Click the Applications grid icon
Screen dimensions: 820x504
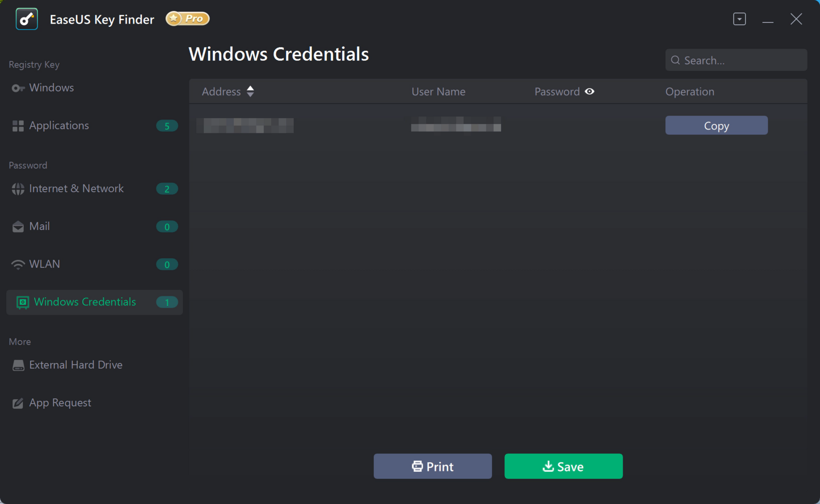coord(18,126)
